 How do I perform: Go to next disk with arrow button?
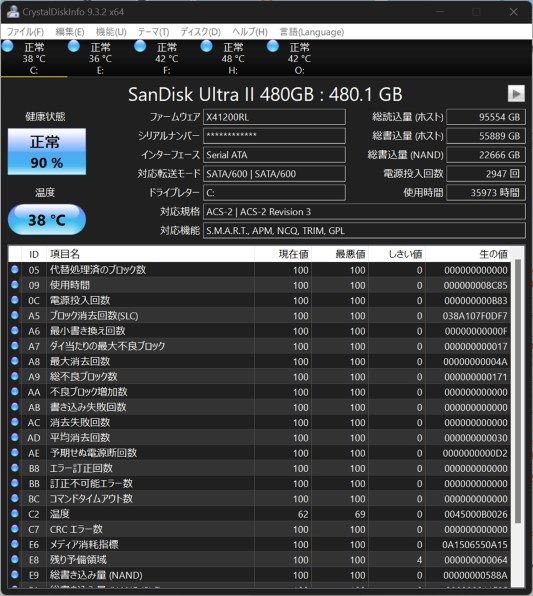point(516,94)
